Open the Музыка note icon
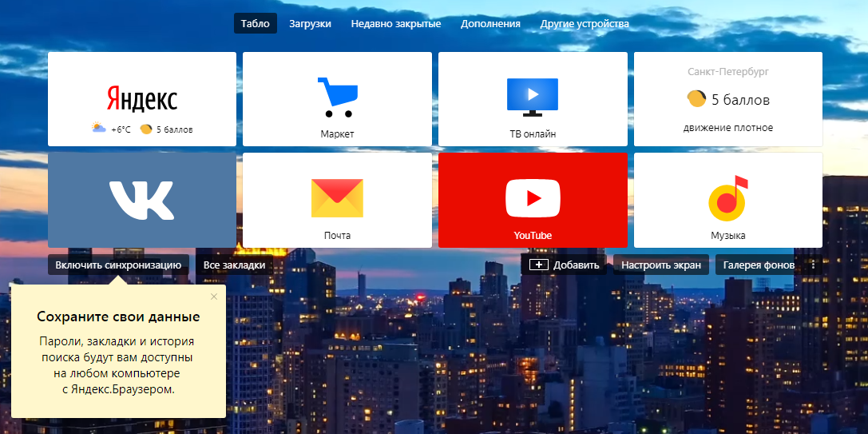 click(728, 198)
